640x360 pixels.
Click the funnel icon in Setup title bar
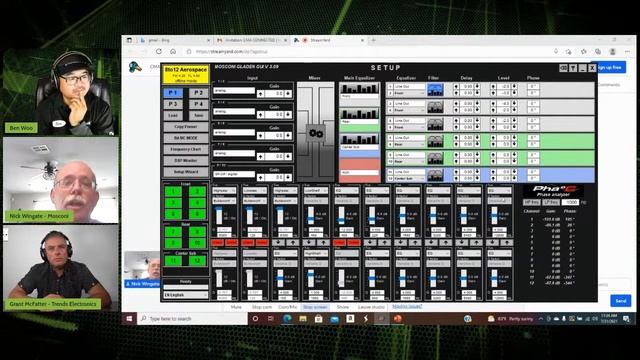coord(573,68)
